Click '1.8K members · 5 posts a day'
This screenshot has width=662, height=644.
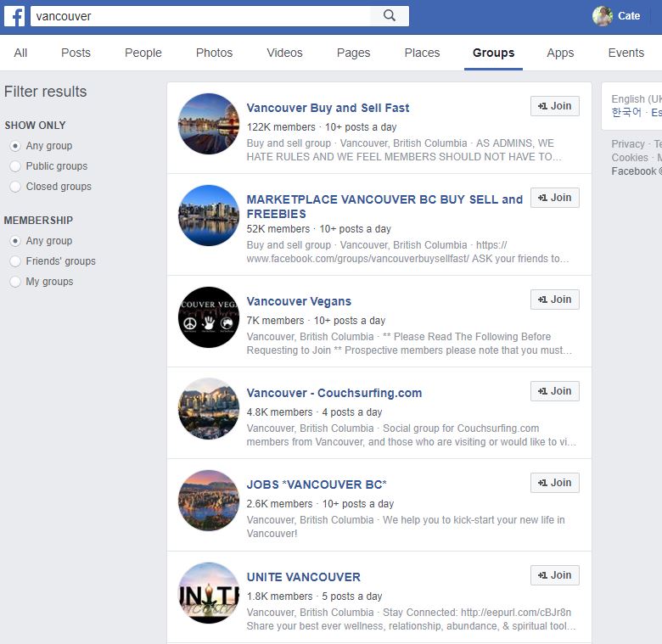pos(315,596)
